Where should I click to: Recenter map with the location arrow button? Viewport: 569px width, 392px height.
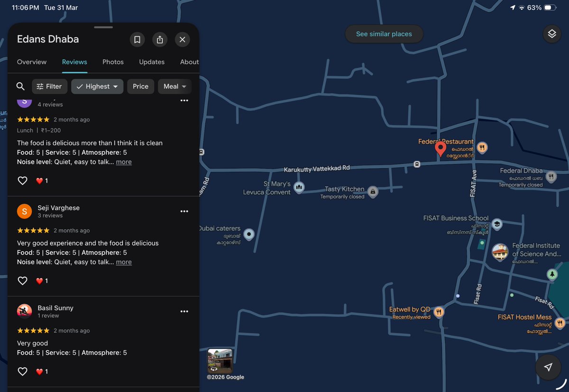[x=548, y=367]
